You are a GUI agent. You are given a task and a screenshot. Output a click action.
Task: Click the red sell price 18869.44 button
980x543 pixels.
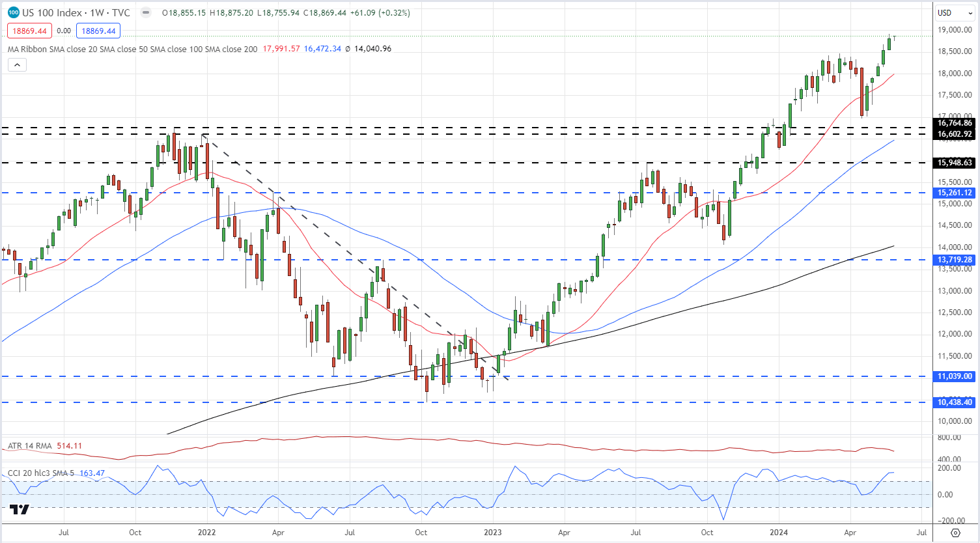[30, 31]
